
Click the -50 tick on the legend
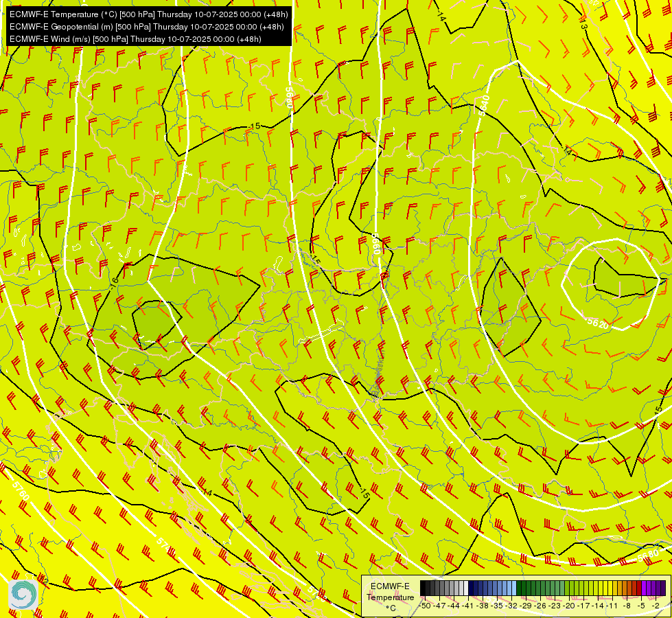click(425, 606)
